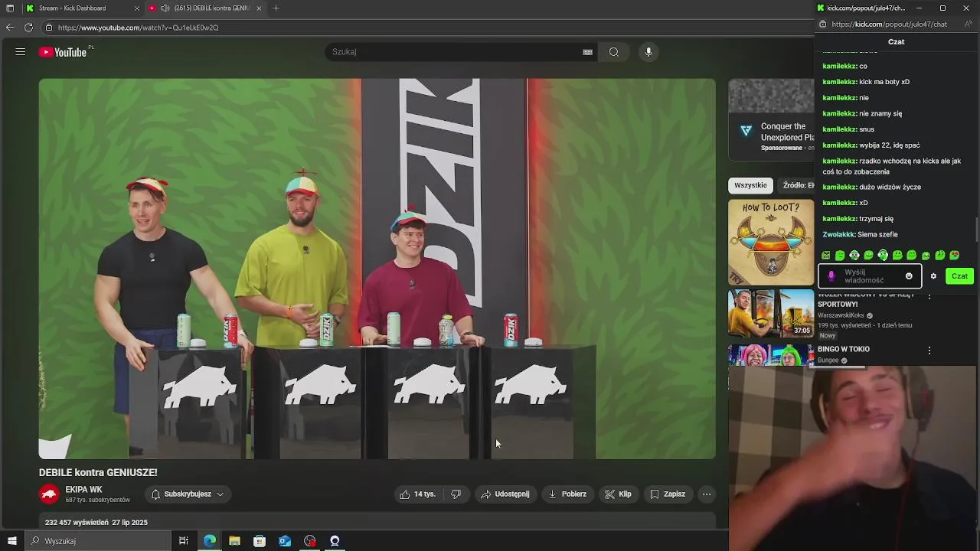Dislike the video with thumbs-down
The image size is (980, 551).
point(456,494)
